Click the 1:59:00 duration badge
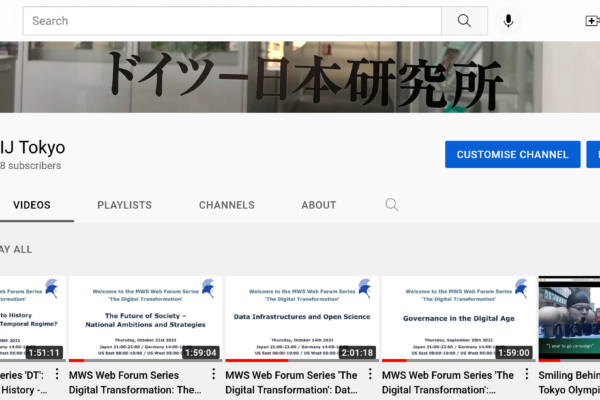 tap(514, 353)
